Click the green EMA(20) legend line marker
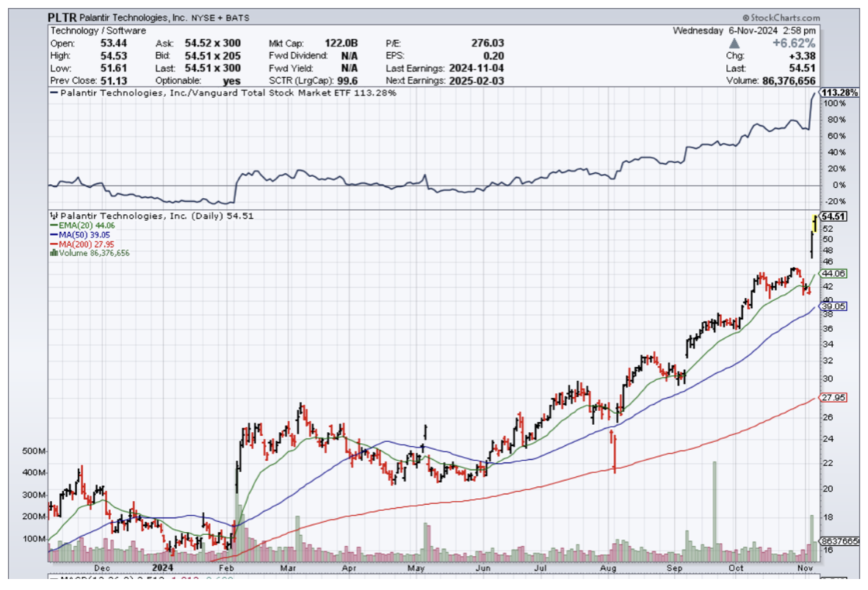Screen dimensions: 868x590 (x=53, y=226)
